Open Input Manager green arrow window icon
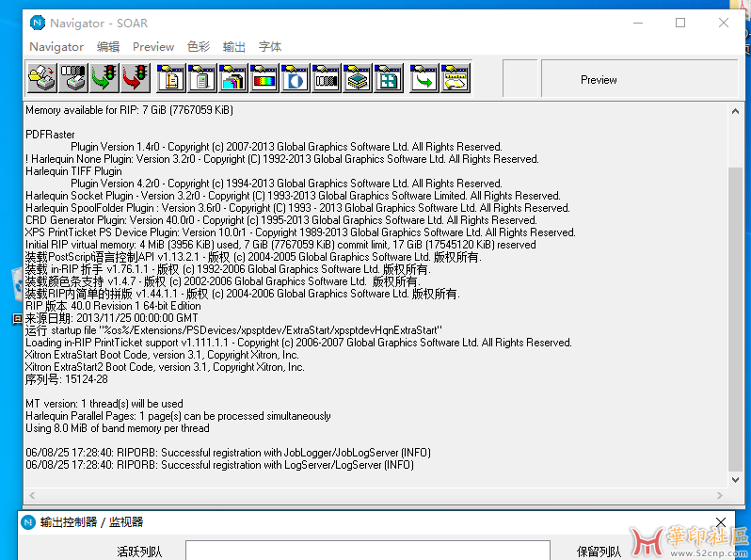 coord(423,78)
